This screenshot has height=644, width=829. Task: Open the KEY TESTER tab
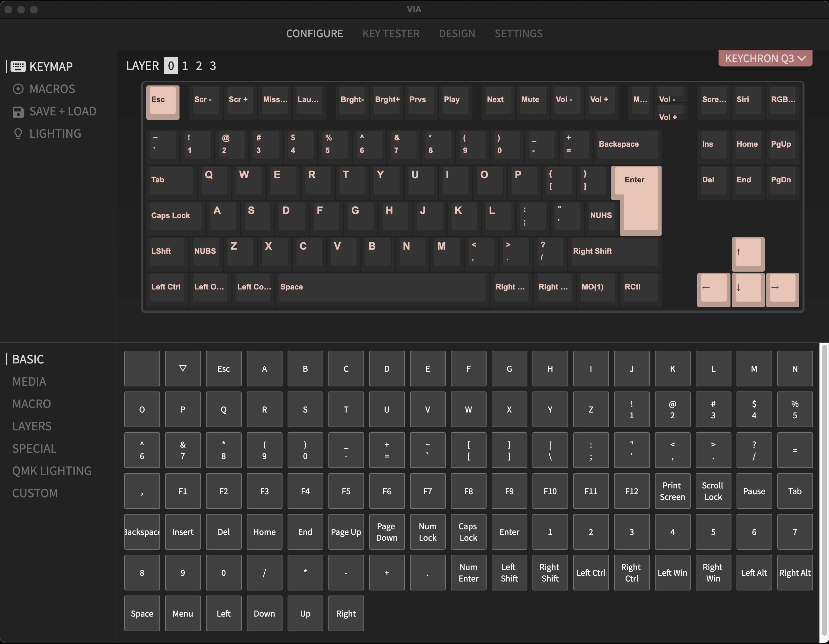click(x=391, y=33)
